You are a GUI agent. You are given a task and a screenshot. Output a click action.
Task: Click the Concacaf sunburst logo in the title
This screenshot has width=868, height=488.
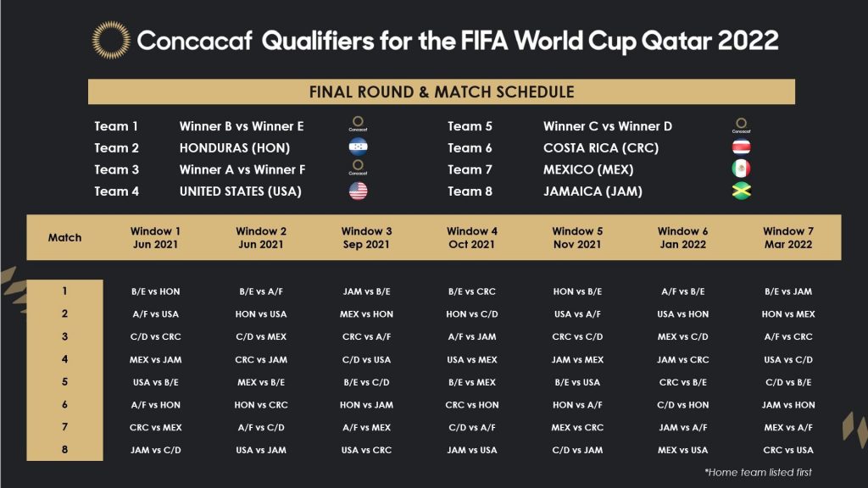point(111,40)
